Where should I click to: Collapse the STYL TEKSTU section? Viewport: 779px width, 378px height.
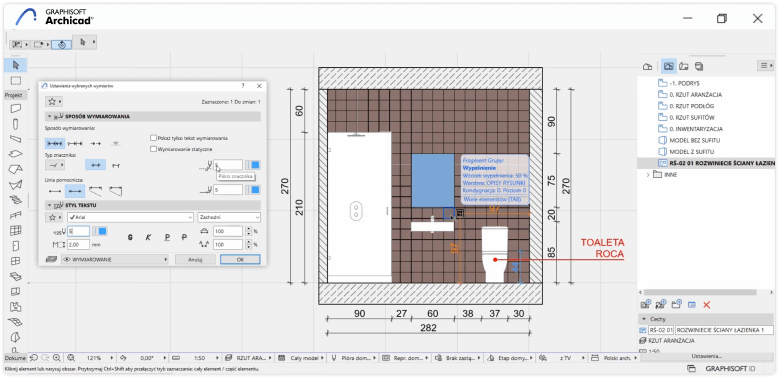tap(49, 205)
